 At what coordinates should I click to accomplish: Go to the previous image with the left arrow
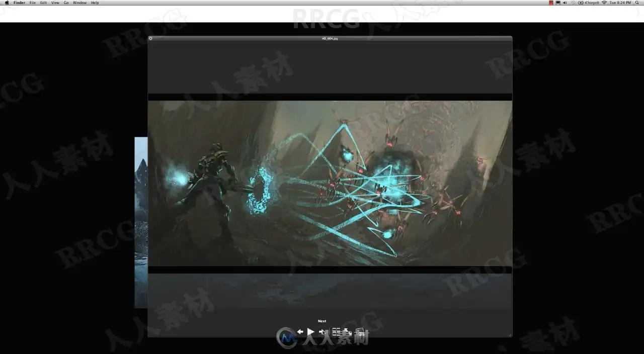pos(300,331)
